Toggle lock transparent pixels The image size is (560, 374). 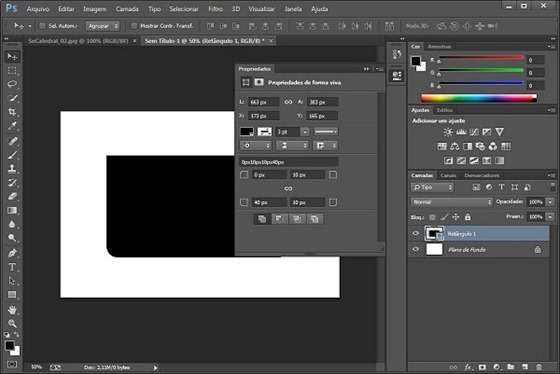[432, 217]
